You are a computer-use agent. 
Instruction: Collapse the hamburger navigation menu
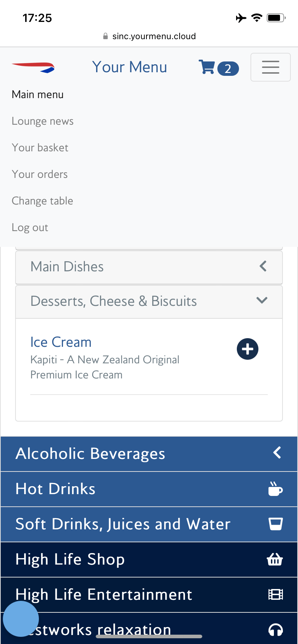click(270, 67)
